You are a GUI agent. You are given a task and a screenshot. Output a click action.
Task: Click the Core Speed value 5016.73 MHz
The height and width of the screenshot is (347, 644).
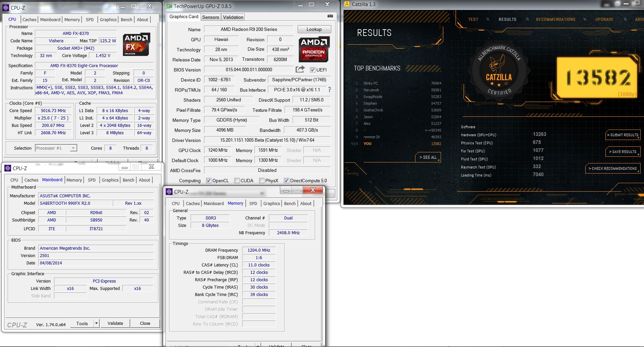coord(53,110)
